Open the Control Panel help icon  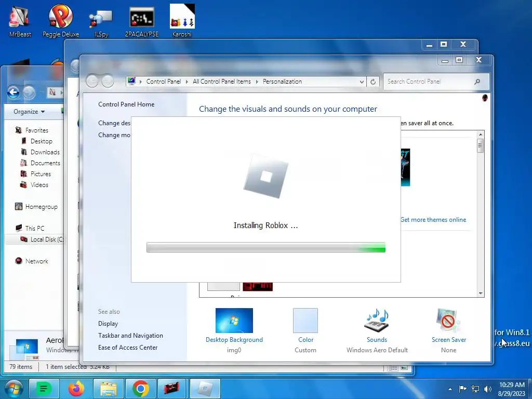485,98
